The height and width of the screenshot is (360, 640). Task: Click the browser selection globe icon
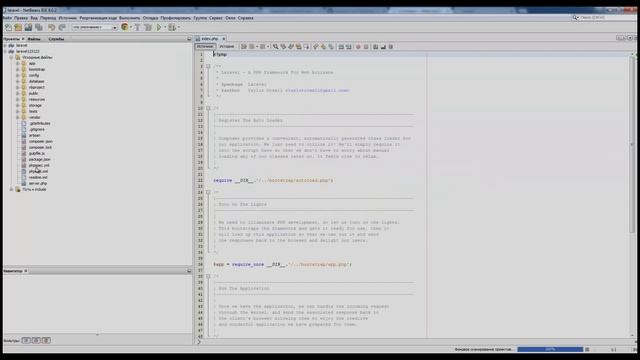coord(124,27)
